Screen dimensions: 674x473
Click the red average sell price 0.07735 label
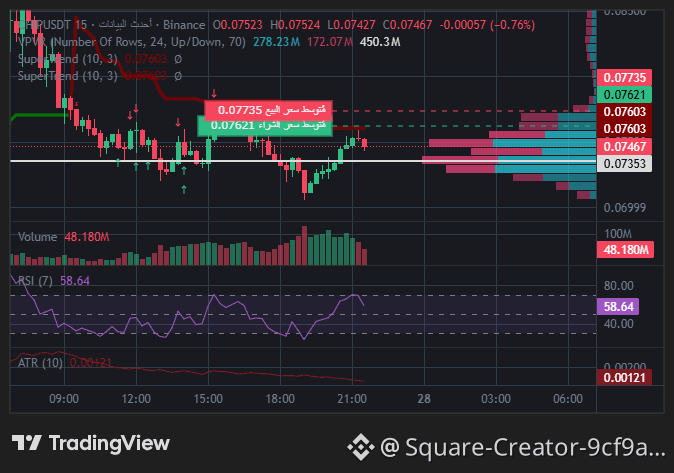coord(269,110)
